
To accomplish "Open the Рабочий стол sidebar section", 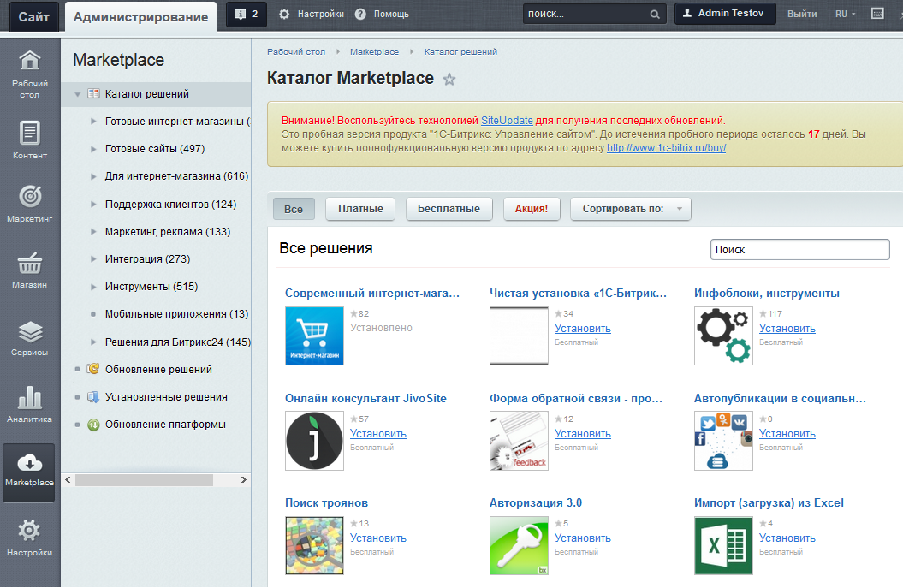I will (x=30, y=74).
